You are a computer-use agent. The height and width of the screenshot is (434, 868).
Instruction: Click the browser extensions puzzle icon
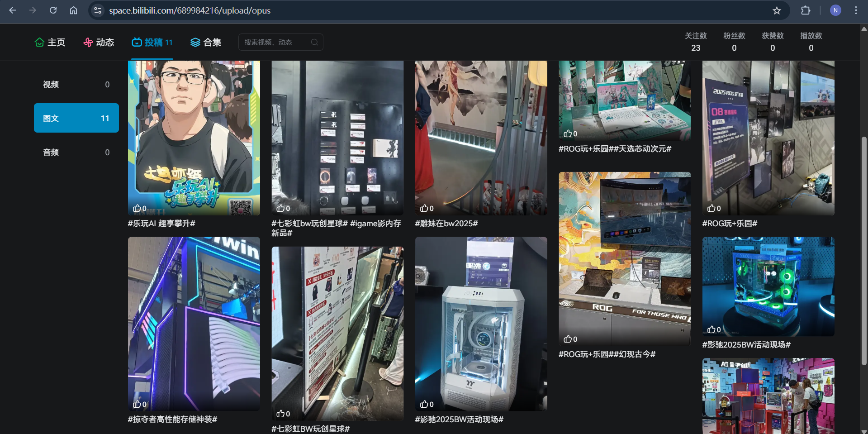(x=806, y=10)
